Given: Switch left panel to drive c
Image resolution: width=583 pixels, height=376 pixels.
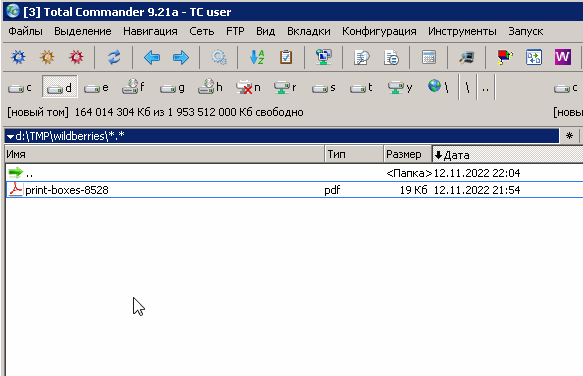Looking at the screenshot, I should click(x=20, y=88).
